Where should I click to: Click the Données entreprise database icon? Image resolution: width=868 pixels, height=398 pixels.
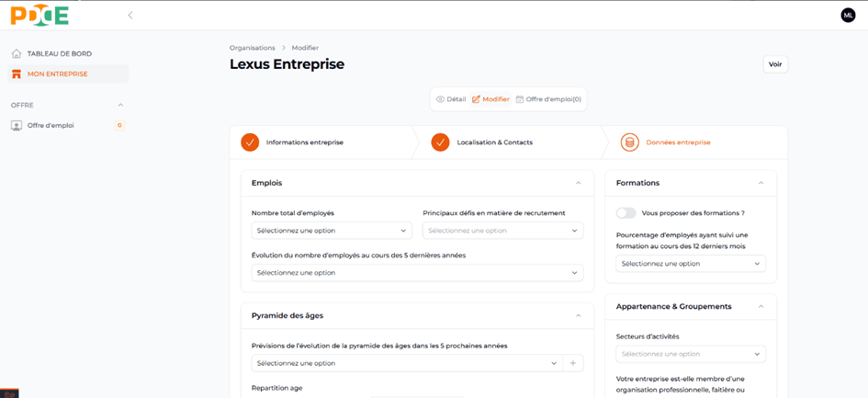pyautogui.click(x=629, y=142)
